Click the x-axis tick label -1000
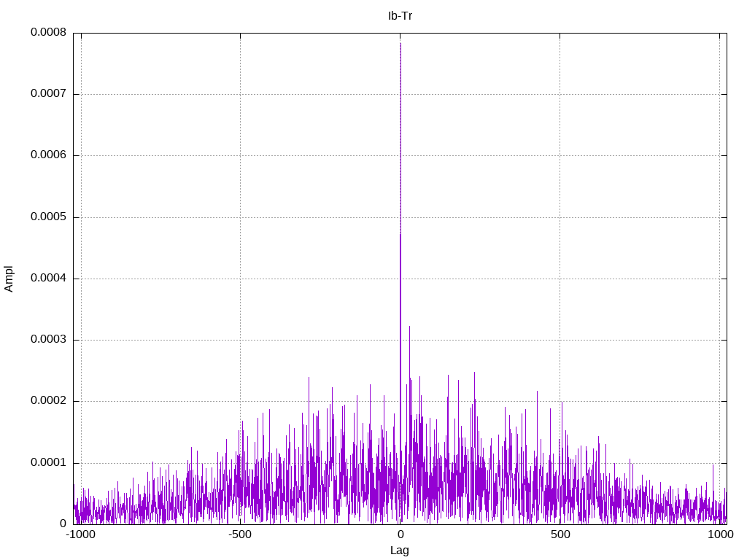The image size is (747, 560). tap(80, 534)
